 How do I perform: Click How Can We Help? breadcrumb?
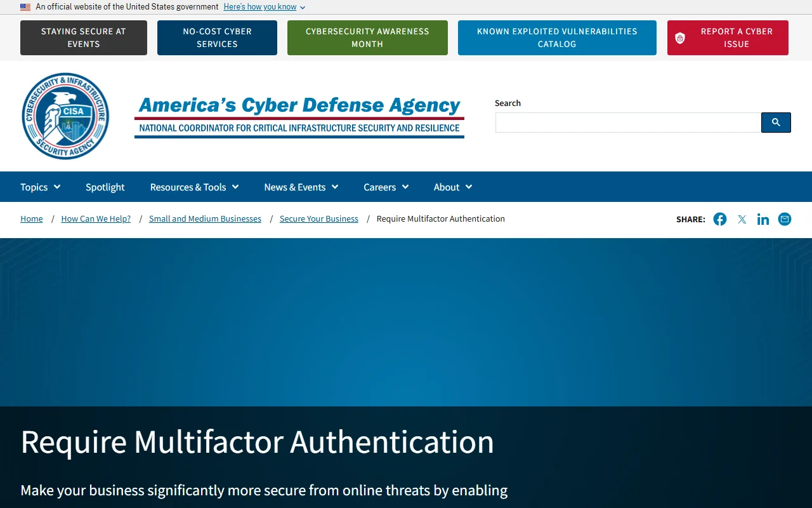point(96,218)
